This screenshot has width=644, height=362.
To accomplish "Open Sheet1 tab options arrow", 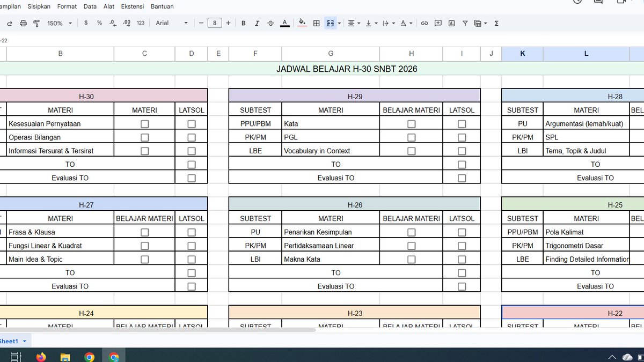I will point(25,341).
